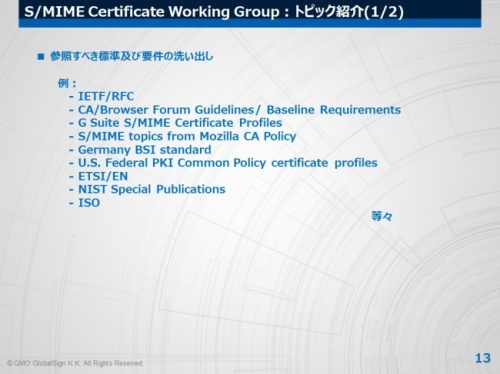500x374 pixels.
Task: Click トピック紹介(1/2) in the title bar
Action: tap(349, 12)
